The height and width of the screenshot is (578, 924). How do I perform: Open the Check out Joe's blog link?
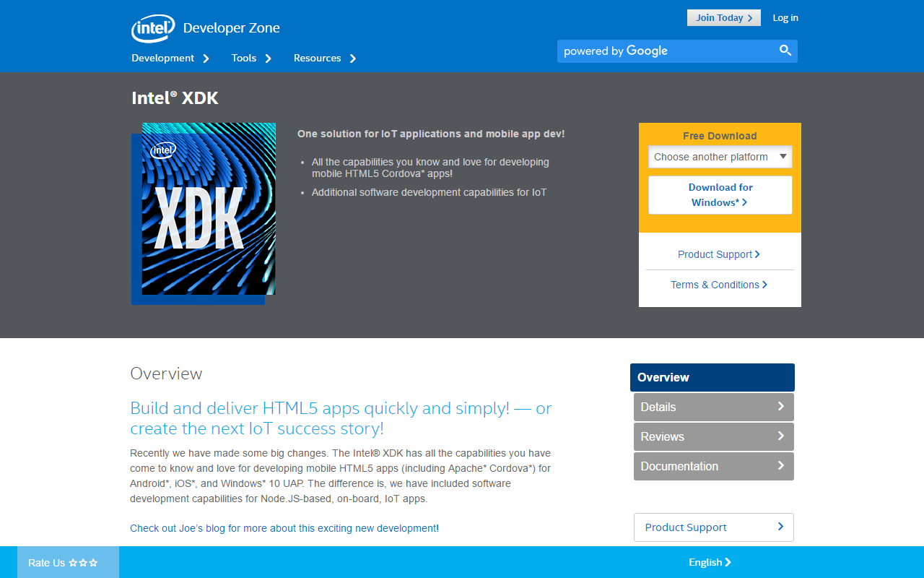tap(283, 528)
